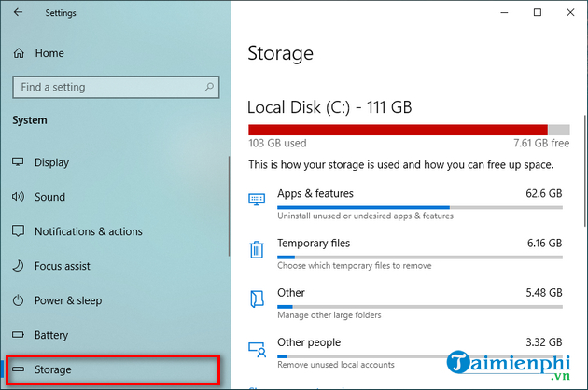Click the Local Disk usage bar
Image resolution: width=588 pixels, height=390 pixels.
tap(408, 130)
